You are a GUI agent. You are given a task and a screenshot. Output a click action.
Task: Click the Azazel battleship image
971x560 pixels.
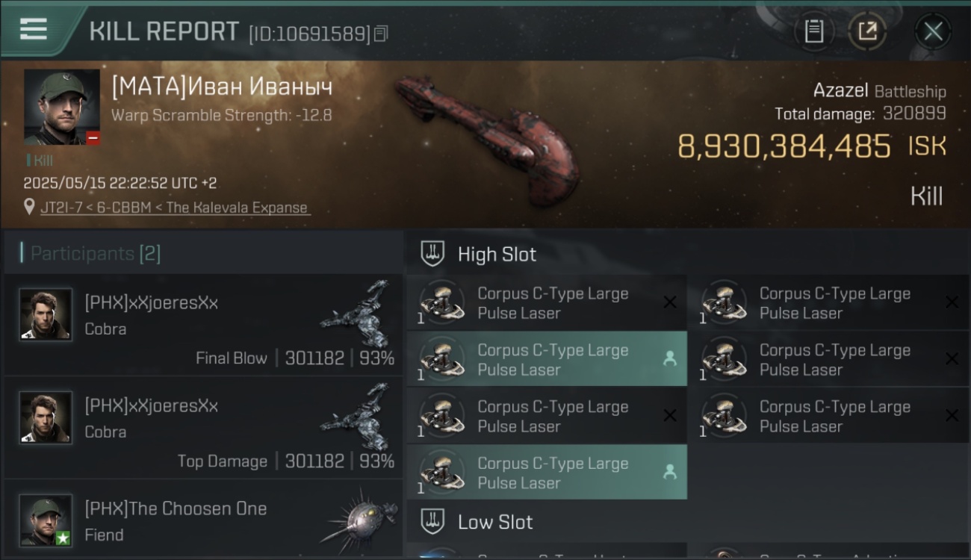(x=488, y=140)
